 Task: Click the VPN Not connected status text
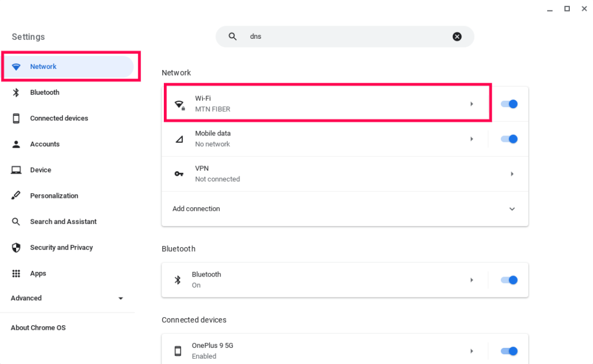[218, 179]
